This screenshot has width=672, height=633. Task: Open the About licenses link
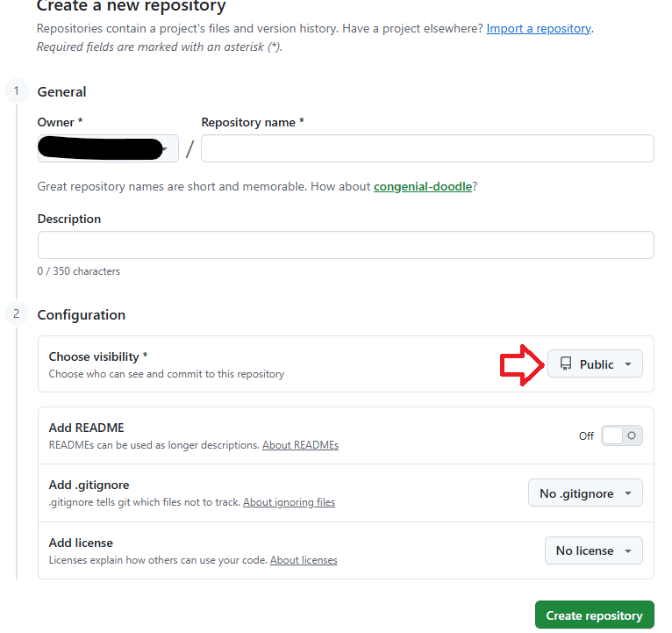click(x=304, y=560)
